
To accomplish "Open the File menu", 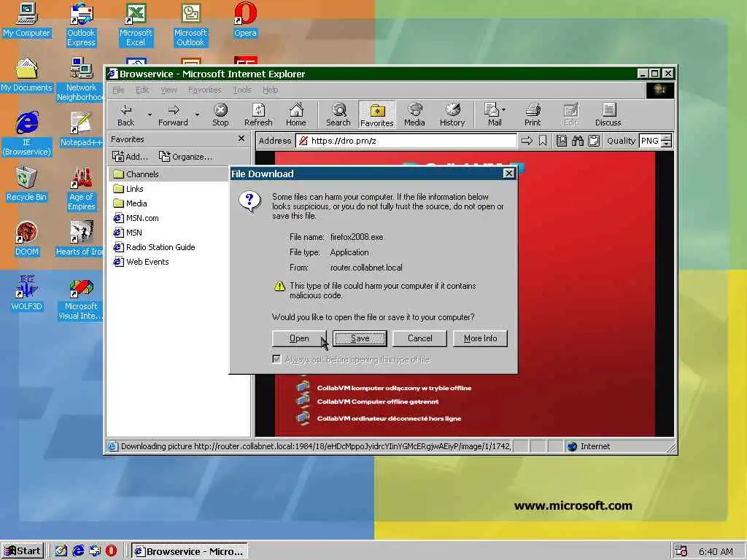I will (118, 90).
